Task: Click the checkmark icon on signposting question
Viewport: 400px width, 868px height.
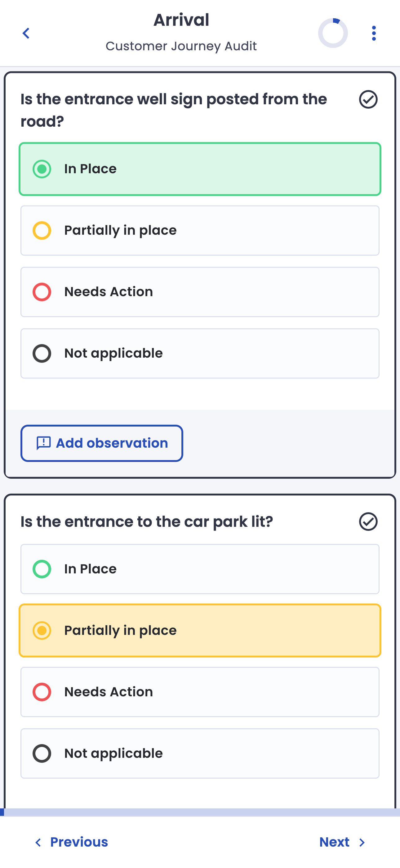Action: coord(368,99)
